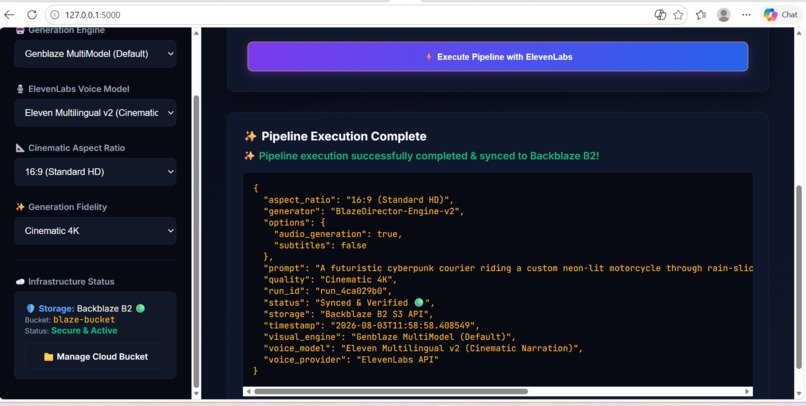Click the audio_generation true line
The width and height of the screenshot is (806, 406).
pyautogui.click(x=338, y=234)
